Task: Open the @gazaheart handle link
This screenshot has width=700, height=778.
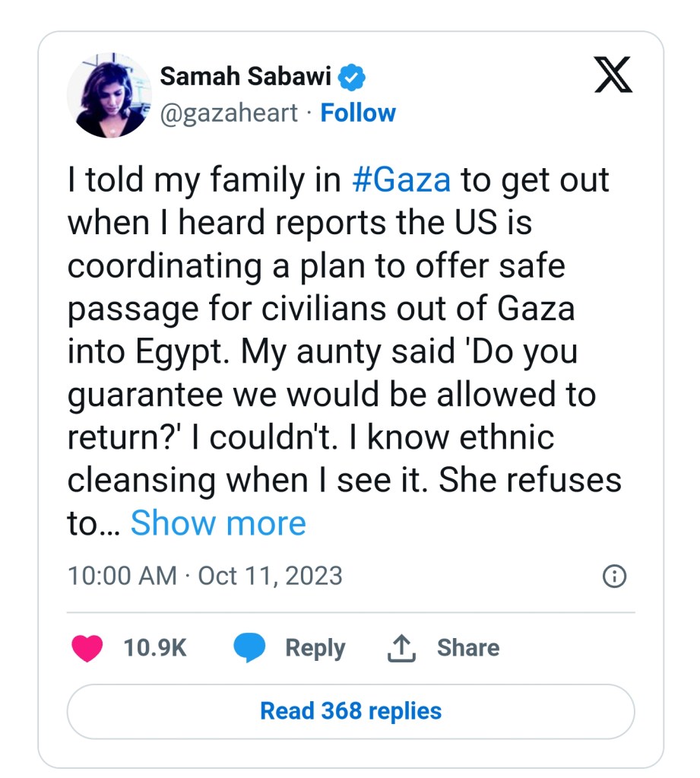Action: 229,113
